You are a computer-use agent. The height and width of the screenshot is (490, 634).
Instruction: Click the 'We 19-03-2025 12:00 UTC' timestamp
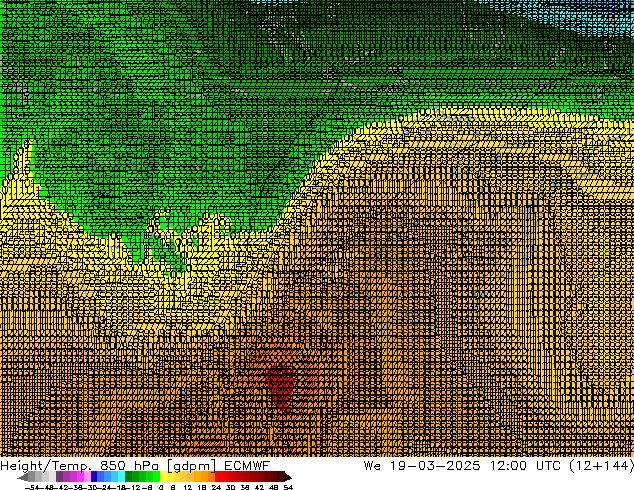point(462,466)
